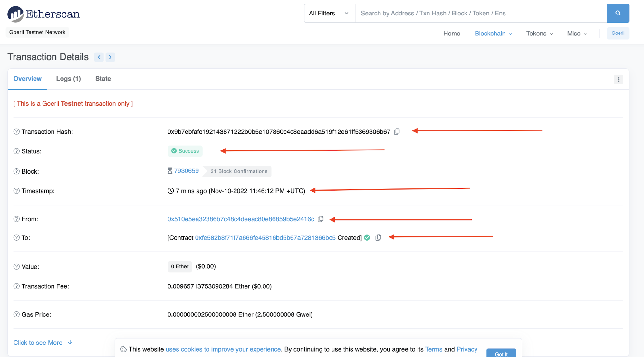Screen dimensions: 644x357
Task: Expand the Tokens menu
Action: click(x=539, y=34)
